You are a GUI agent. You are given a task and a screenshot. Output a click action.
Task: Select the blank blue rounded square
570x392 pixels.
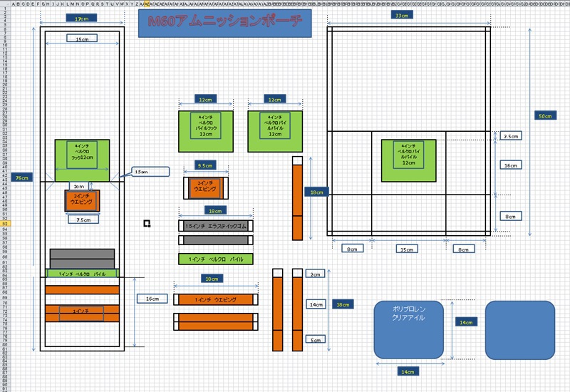coord(520,330)
